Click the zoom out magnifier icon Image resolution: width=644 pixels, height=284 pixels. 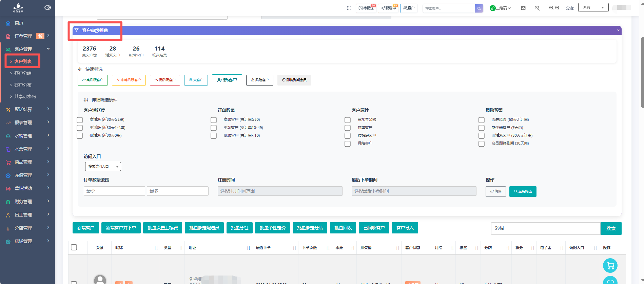click(x=551, y=8)
